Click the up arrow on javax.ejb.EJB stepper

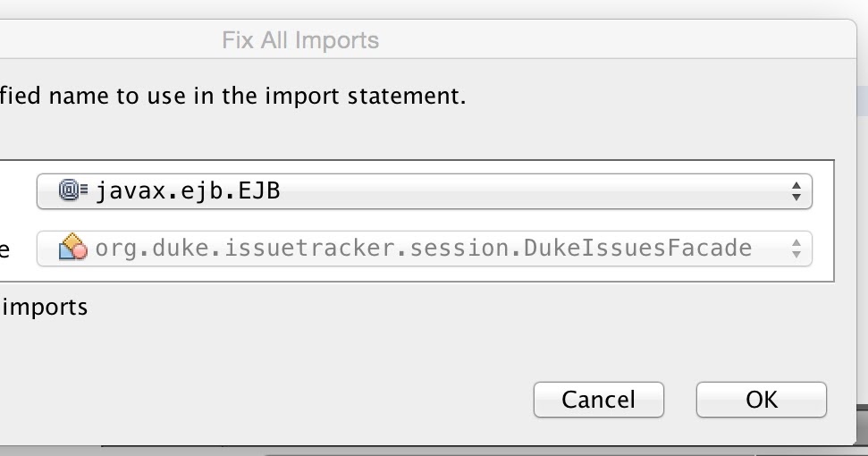tap(796, 185)
